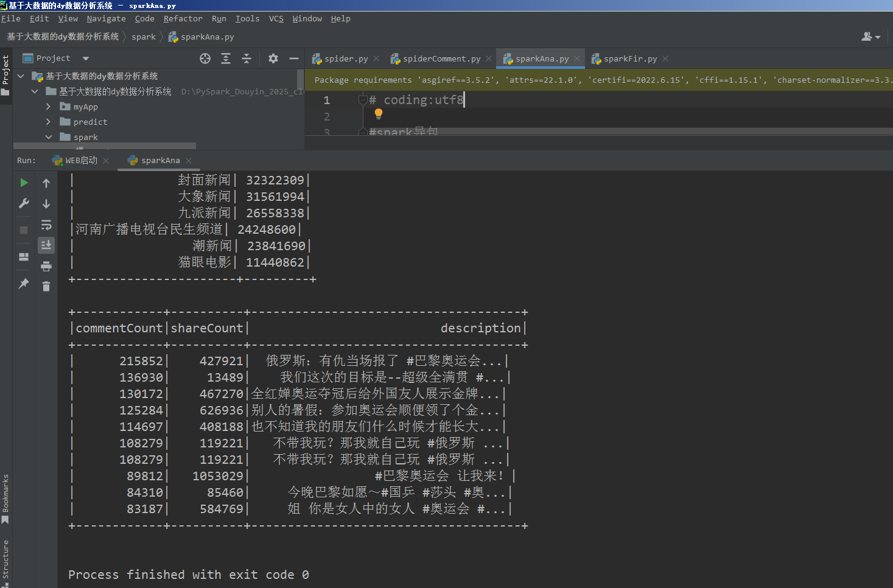This screenshot has width=893, height=588.
Task: Jump up the stack trace arrow
Action: (46, 183)
